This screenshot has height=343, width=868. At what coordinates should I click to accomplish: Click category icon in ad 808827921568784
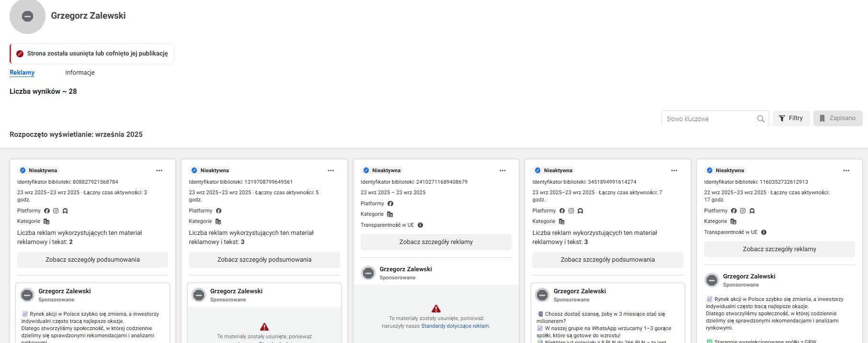46,221
